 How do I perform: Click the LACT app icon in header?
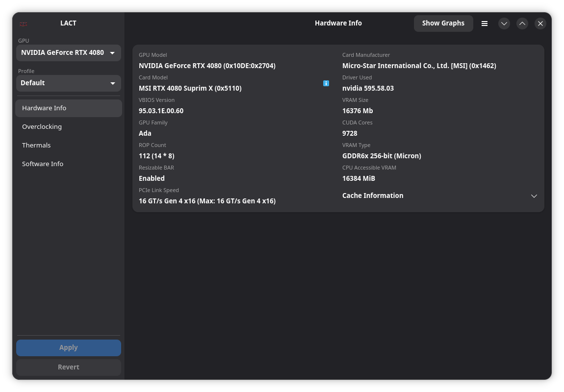point(24,24)
